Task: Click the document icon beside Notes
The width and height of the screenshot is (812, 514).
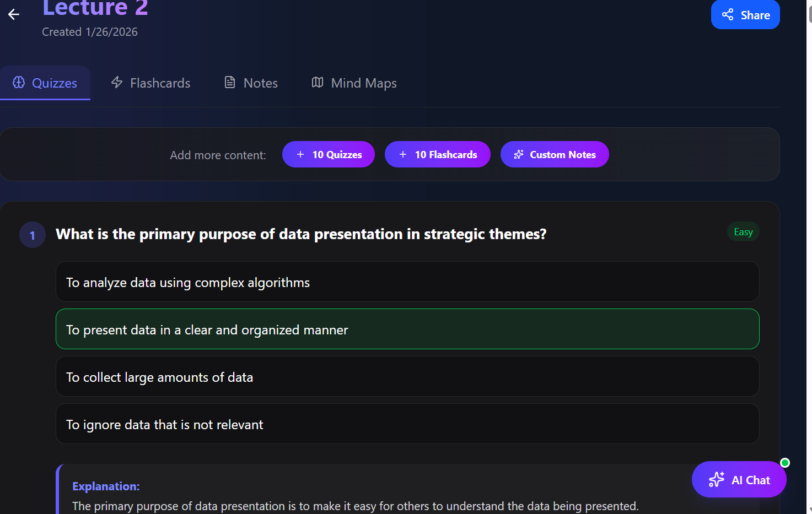Action: (x=230, y=82)
